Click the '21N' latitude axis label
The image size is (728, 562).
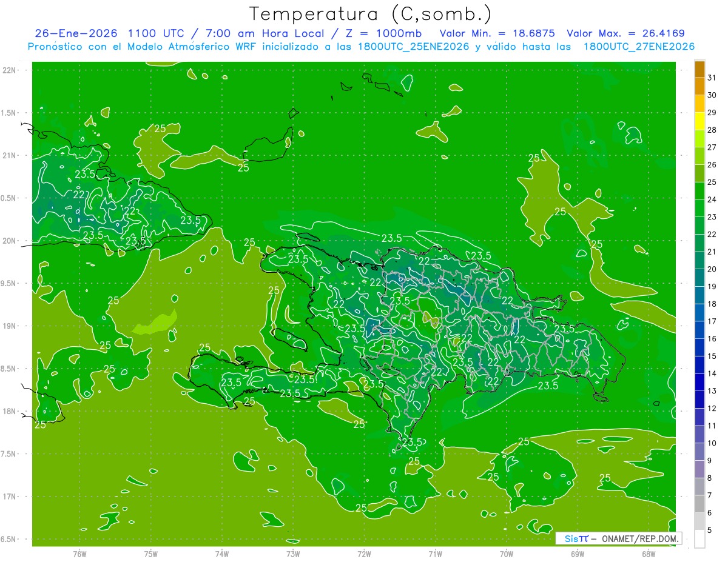[9, 155]
